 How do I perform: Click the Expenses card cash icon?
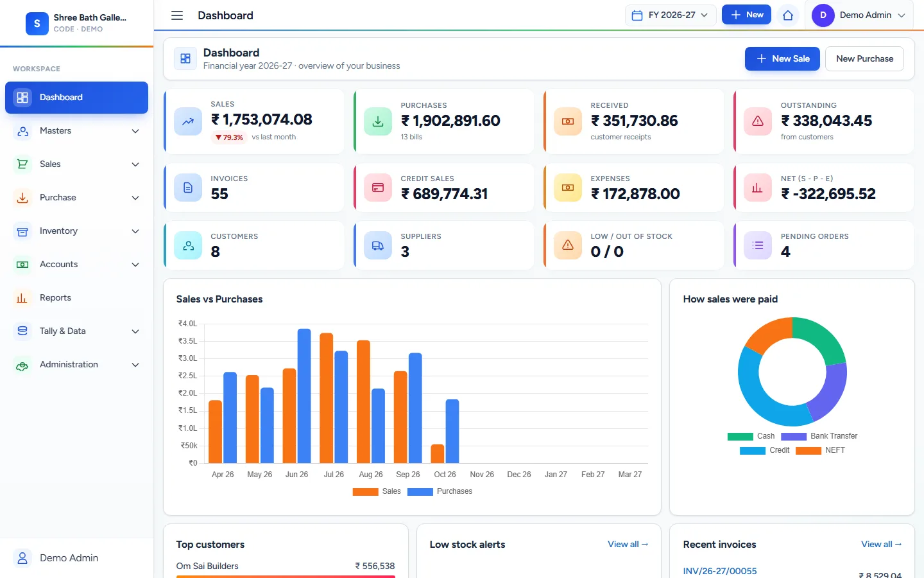point(568,188)
